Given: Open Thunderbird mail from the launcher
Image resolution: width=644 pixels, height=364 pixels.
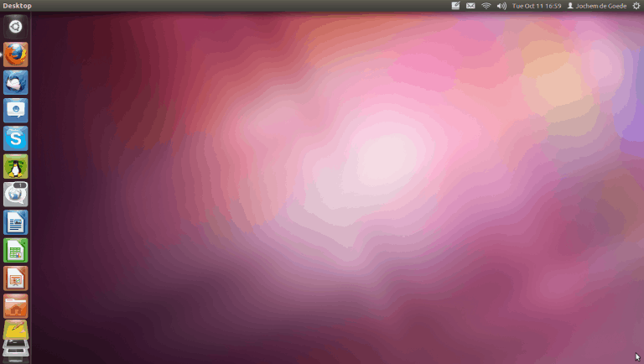Looking at the screenshot, I should pyautogui.click(x=16, y=82).
